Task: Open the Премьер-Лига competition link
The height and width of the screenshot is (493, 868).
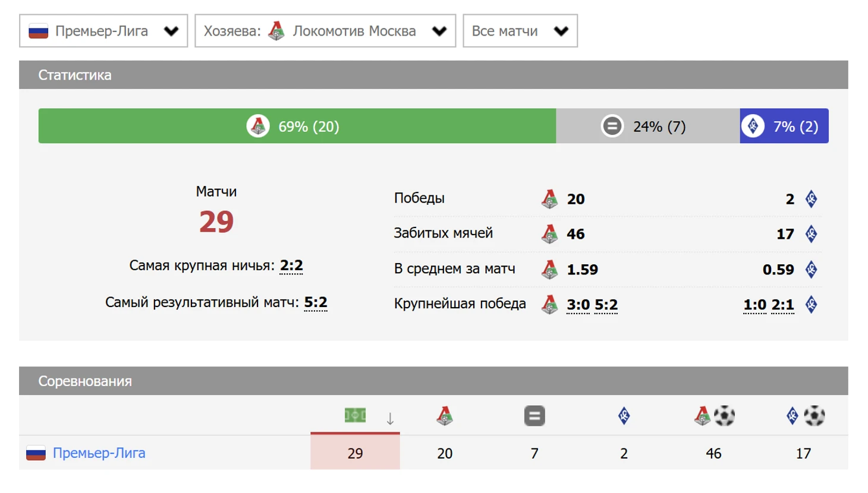Action: tap(99, 453)
